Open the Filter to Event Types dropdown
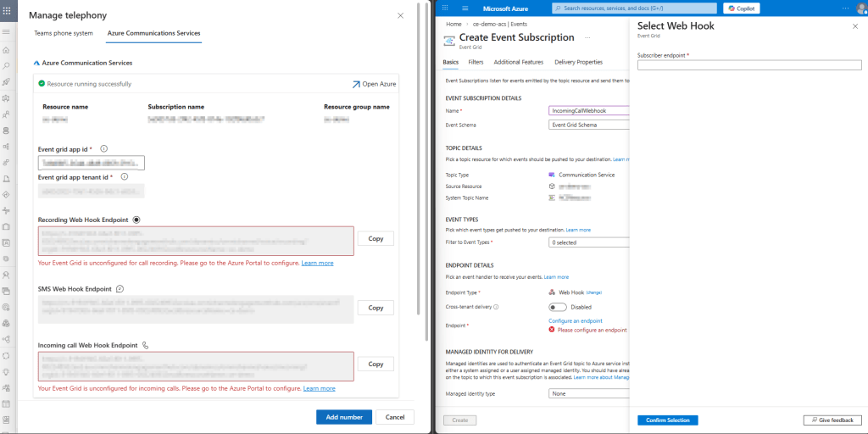The image size is (868, 434). [589, 242]
